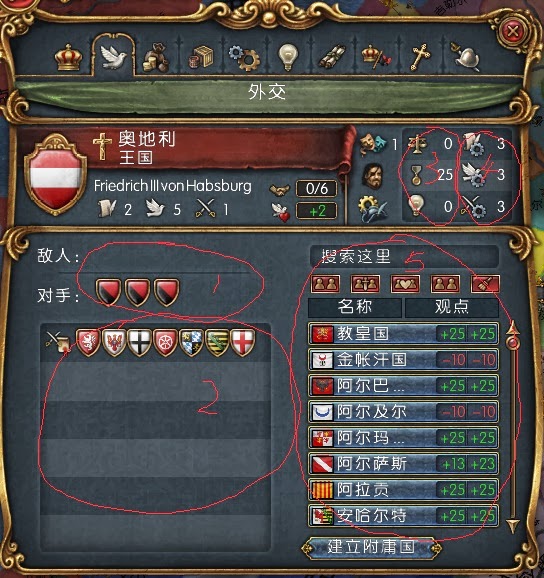This screenshot has width=544, height=578.
Task: Switch to the Economy tab with money bags
Action: pos(155,57)
